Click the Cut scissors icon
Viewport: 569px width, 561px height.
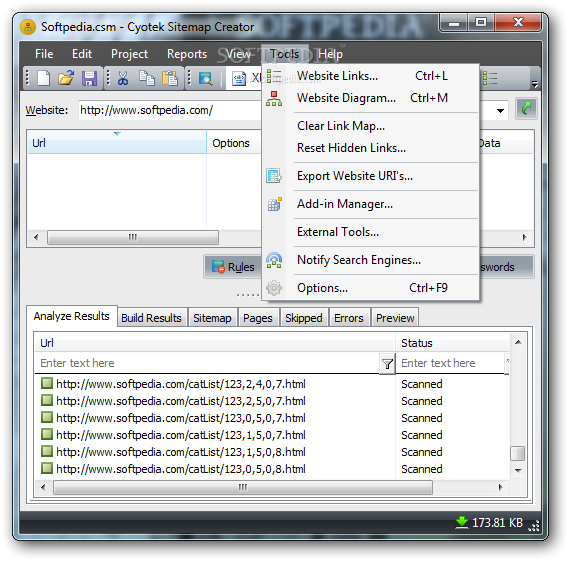tap(123, 78)
